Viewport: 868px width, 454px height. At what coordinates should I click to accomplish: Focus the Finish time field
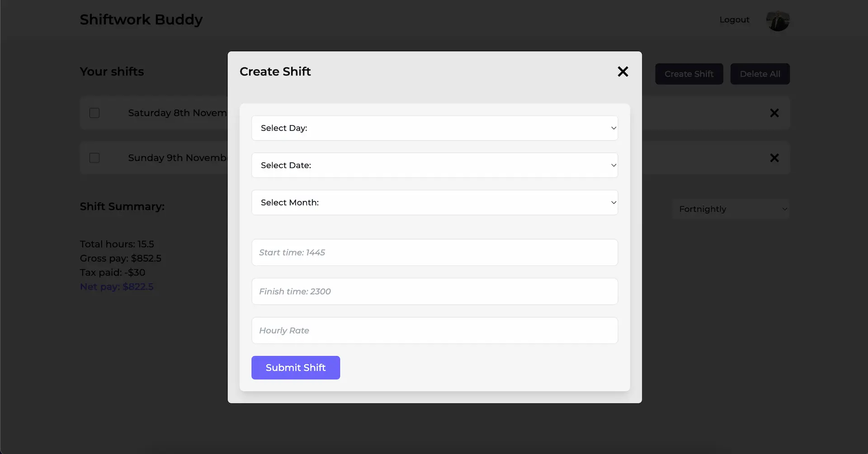[434, 292]
